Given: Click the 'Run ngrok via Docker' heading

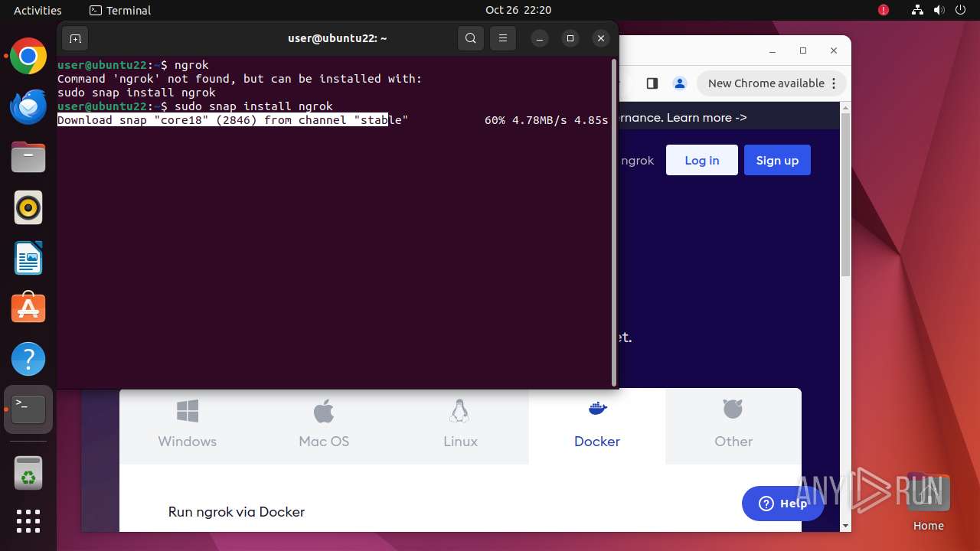Looking at the screenshot, I should [x=237, y=512].
